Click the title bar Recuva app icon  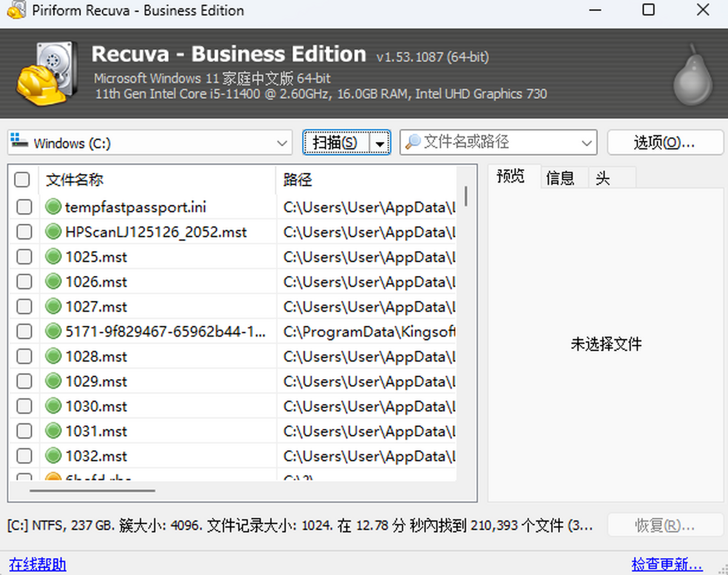[x=16, y=11]
